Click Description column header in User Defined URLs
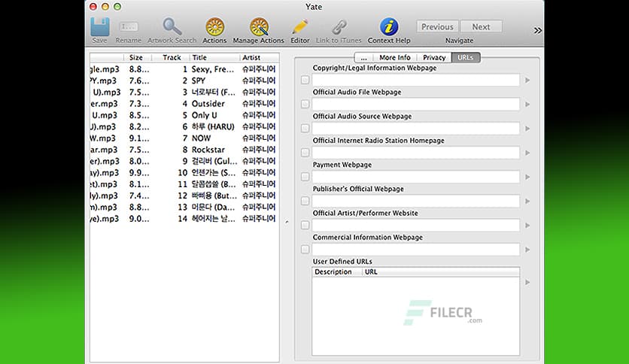Screen dimensions: 629x364 pos(337,271)
